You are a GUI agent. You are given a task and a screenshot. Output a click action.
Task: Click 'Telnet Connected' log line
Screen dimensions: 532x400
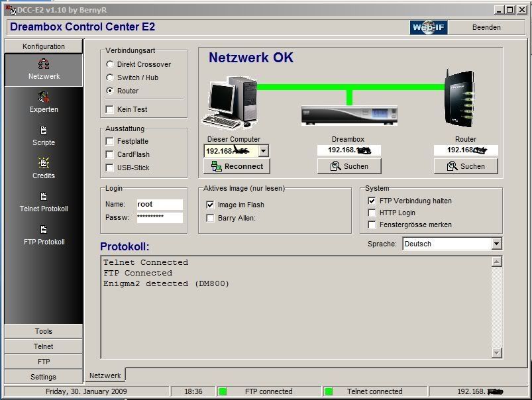(x=146, y=263)
